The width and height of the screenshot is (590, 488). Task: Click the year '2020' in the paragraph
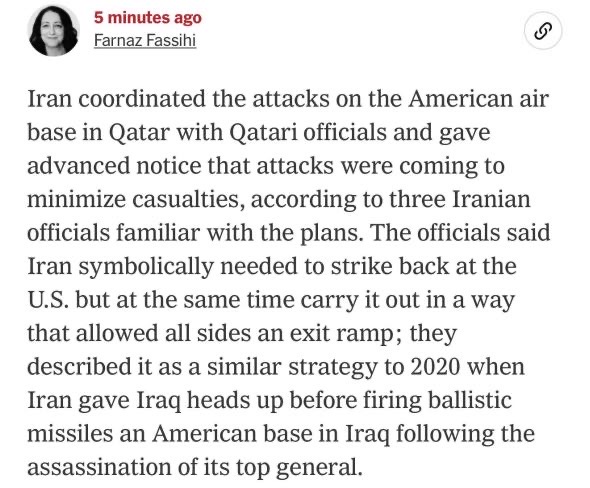(x=435, y=367)
